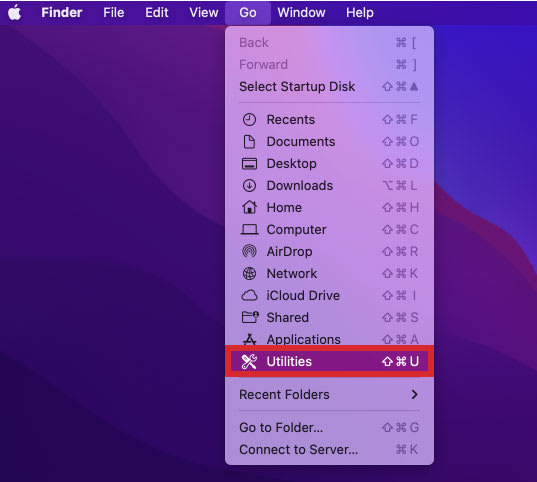The width and height of the screenshot is (537, 482).
Task: Open the File menu
Action: [x=114, y=13]
